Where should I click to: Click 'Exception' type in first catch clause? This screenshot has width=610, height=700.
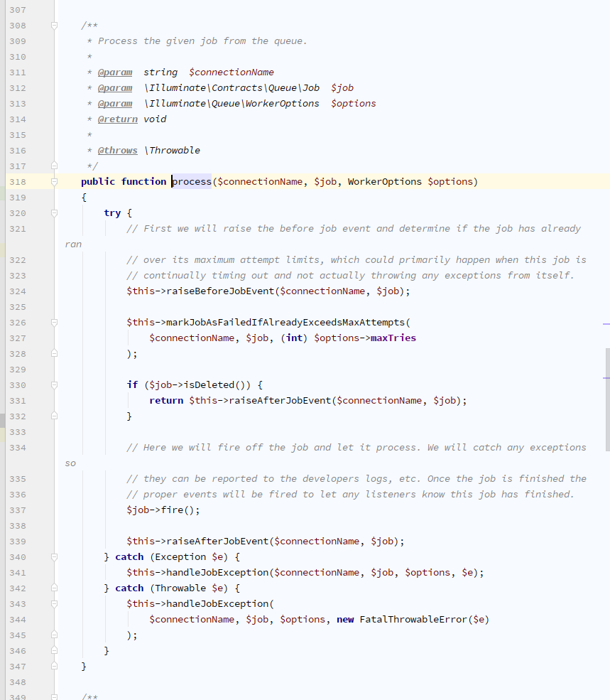pos(180,556)
